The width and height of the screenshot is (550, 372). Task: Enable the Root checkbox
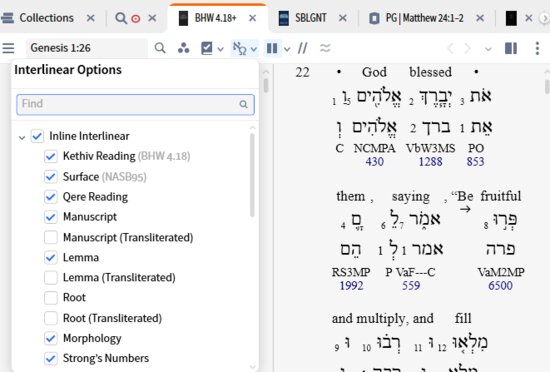tap(51, 298)
